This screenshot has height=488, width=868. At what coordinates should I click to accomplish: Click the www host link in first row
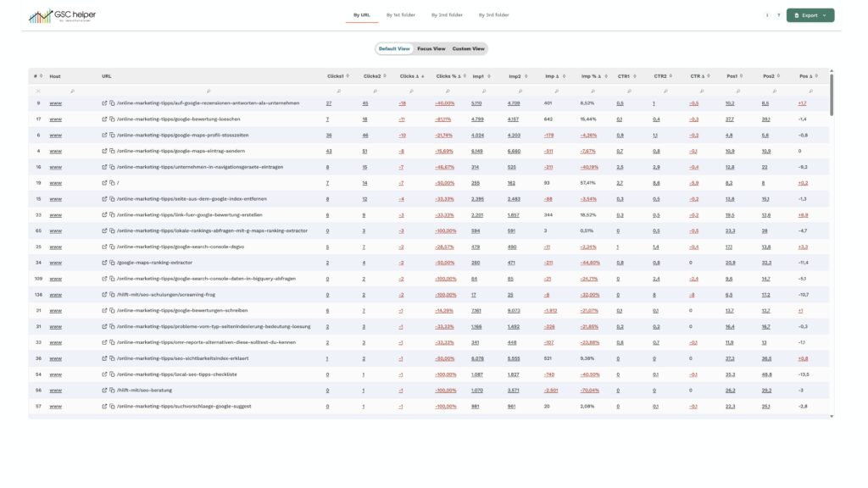pyautogui.click(x=55, y=103)
